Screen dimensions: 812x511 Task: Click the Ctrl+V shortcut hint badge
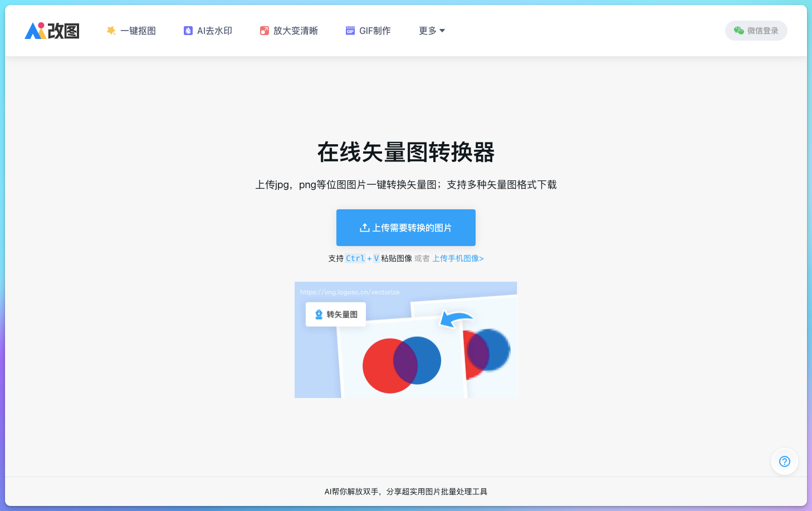362,258
